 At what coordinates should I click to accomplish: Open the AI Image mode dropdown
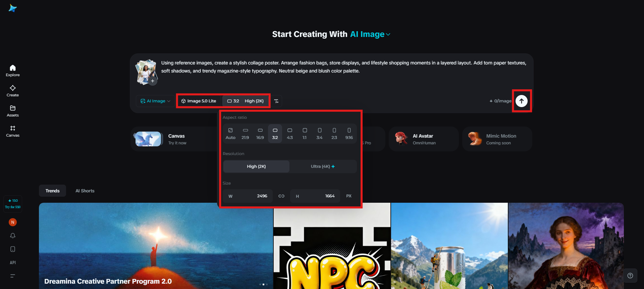point(155,101)
